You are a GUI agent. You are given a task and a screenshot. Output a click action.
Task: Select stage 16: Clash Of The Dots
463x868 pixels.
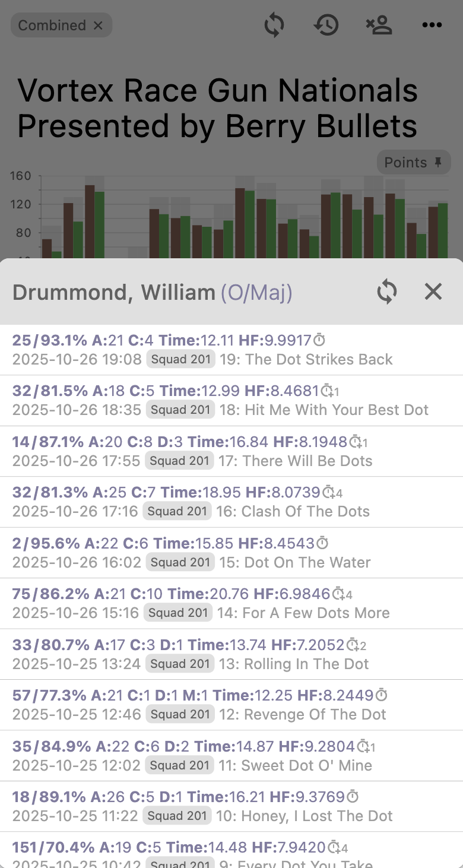293,511
